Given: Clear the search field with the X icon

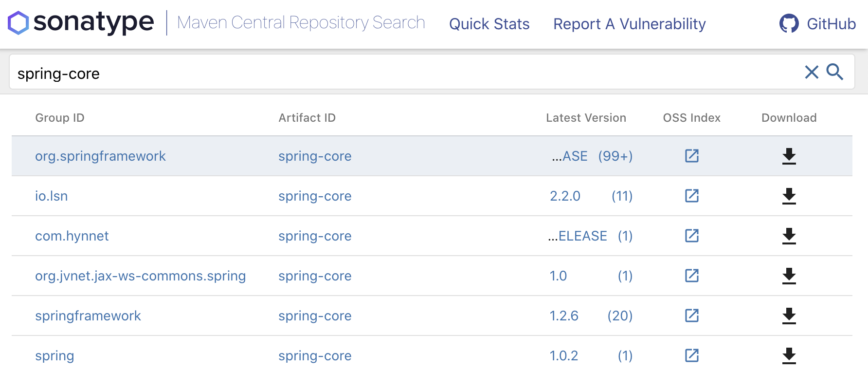Looking at the screenshot, I should point(812,72).
